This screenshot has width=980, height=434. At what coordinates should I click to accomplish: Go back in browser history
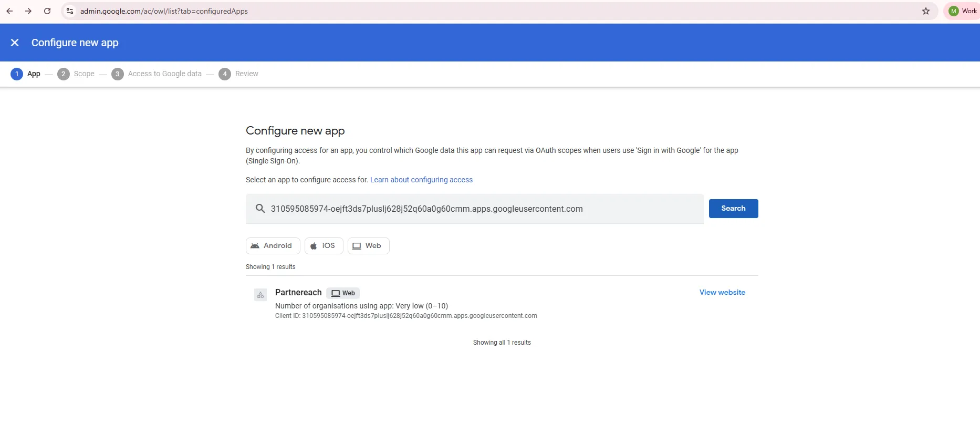coord(9,11)
